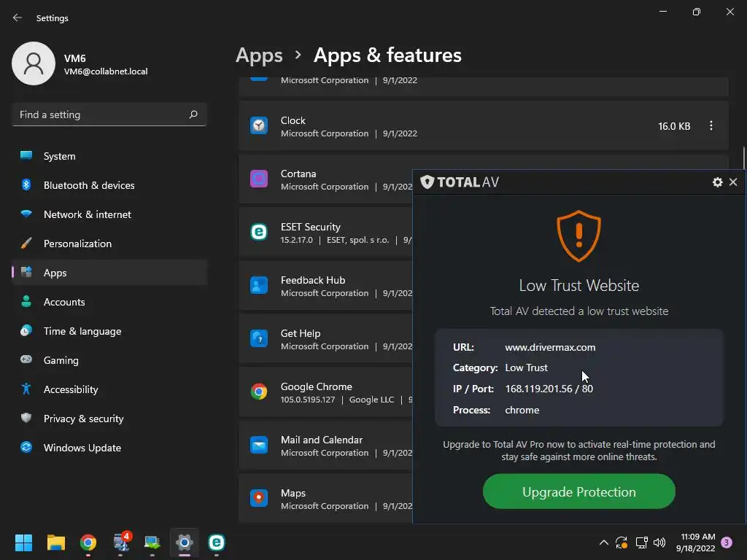Show hidden system tray icons
The image size is (747, 560).
coord(603,542)
